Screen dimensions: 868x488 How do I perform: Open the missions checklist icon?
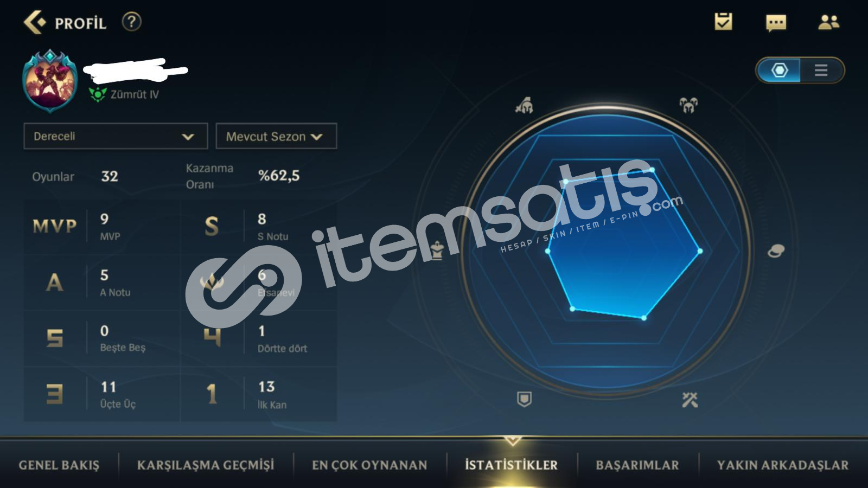pos(723,22)
